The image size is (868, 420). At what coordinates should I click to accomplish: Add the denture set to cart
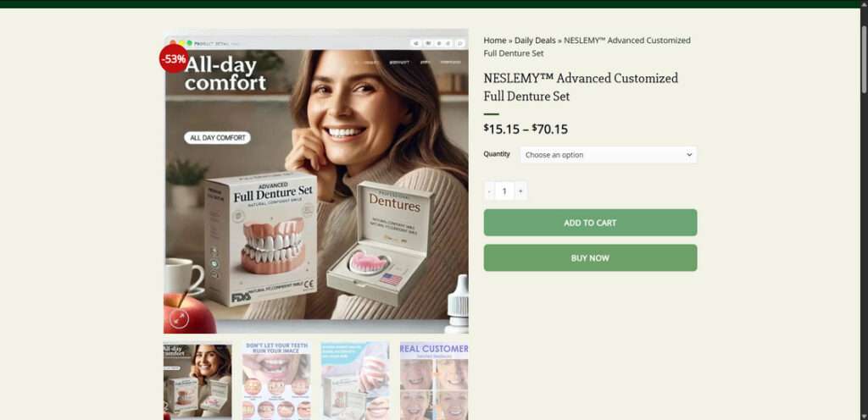click(590, 223)
